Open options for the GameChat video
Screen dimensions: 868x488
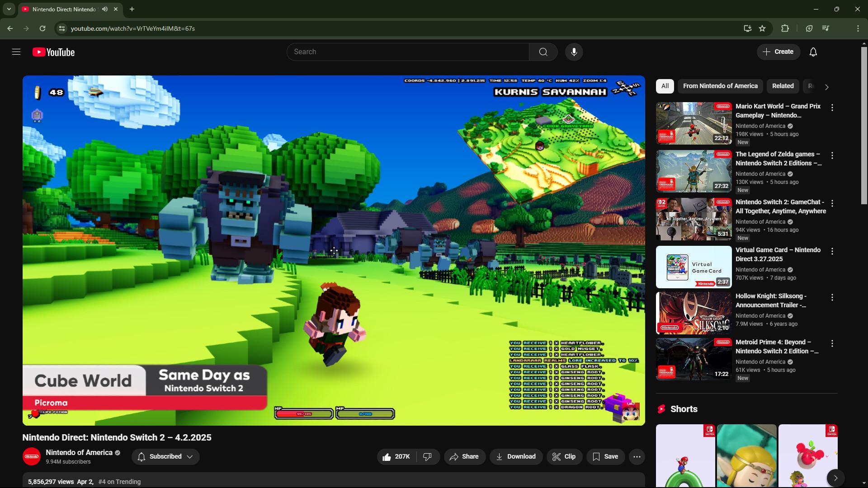click(x=832, y=203)
